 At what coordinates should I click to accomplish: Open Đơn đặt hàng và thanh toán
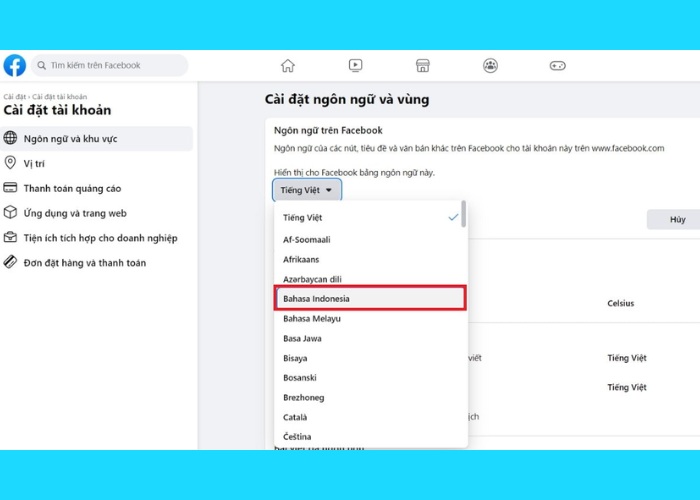coord(84,263)
